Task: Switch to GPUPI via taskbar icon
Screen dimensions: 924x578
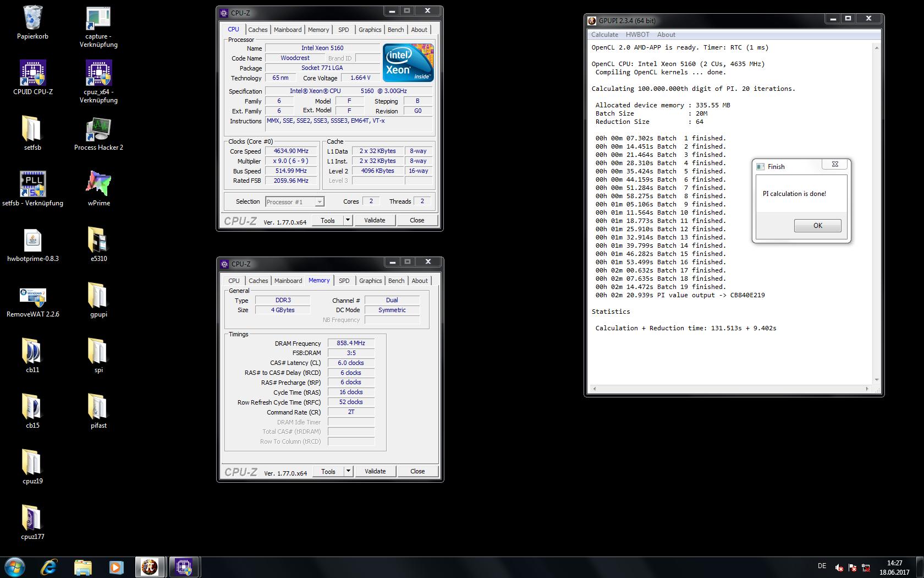Action: pos(150,567)
